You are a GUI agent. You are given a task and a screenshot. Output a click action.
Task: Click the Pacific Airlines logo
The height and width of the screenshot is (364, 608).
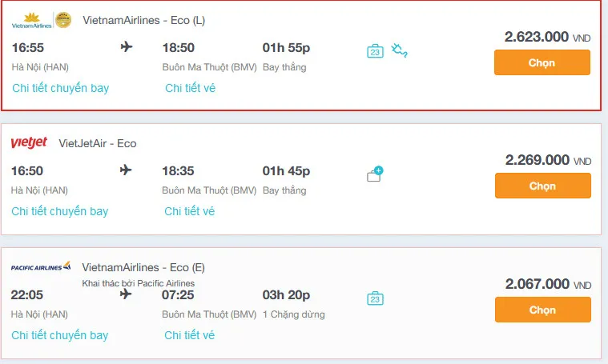[41, 266]
